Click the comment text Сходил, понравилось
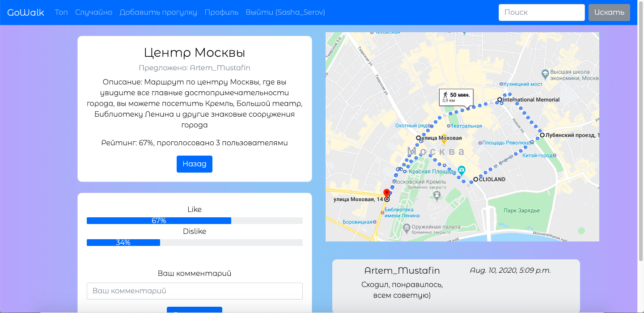This screenshot has width=644, height=313. tap(402, 290)
